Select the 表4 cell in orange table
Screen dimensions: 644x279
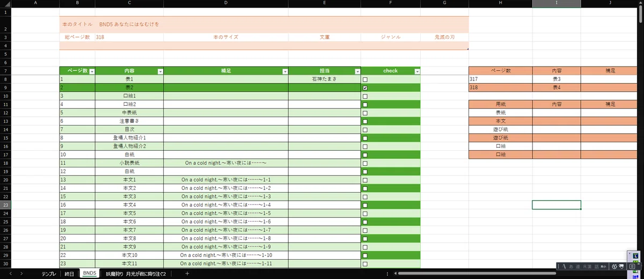coord(557,87)
